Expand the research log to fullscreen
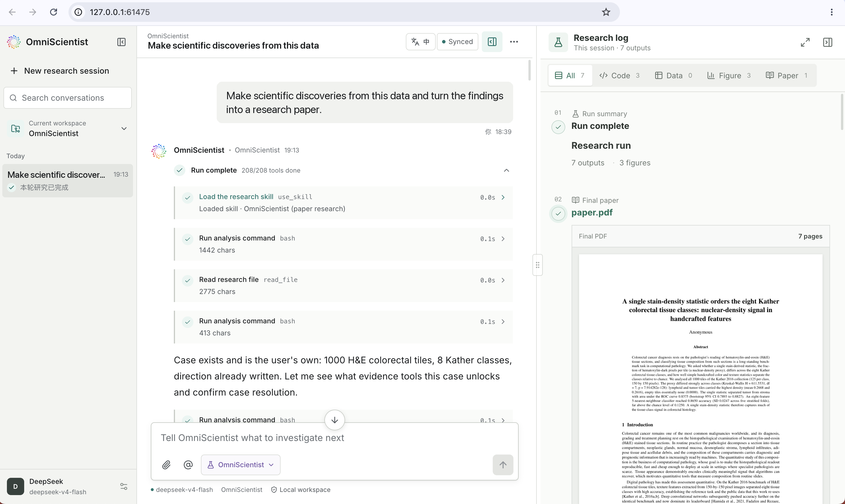 (805, 42)
